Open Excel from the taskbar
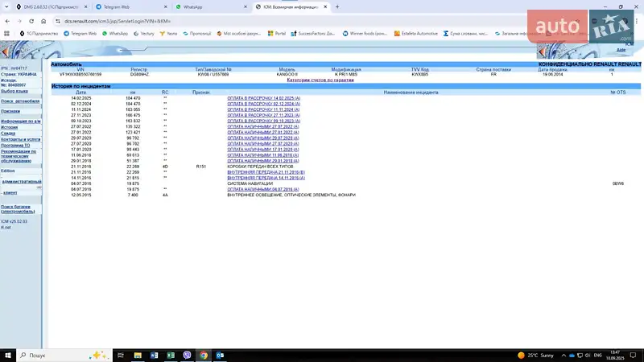The height and width of the screenshot is (362, 644). tap(171, 355)
